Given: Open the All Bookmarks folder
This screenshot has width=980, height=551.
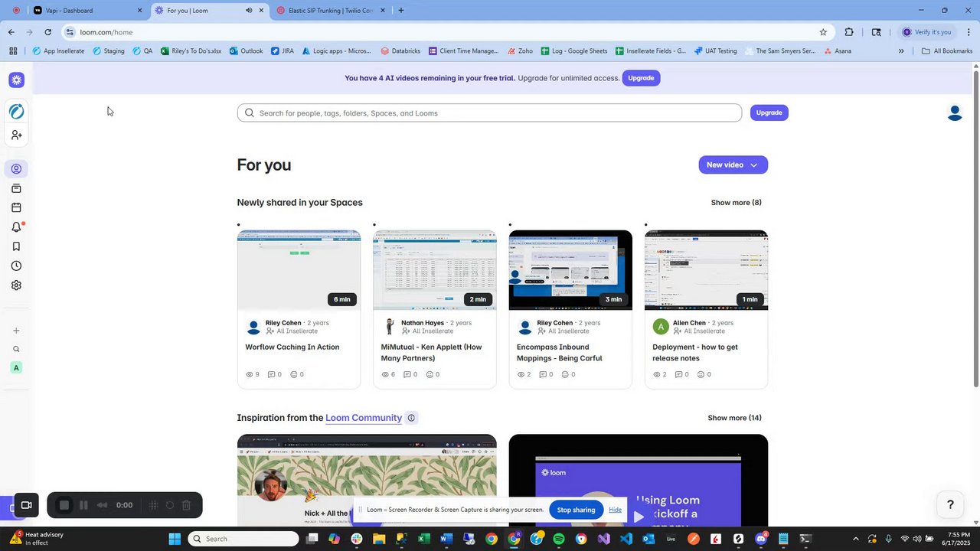Looking at the screenshot, I should [x=947, y=51].
